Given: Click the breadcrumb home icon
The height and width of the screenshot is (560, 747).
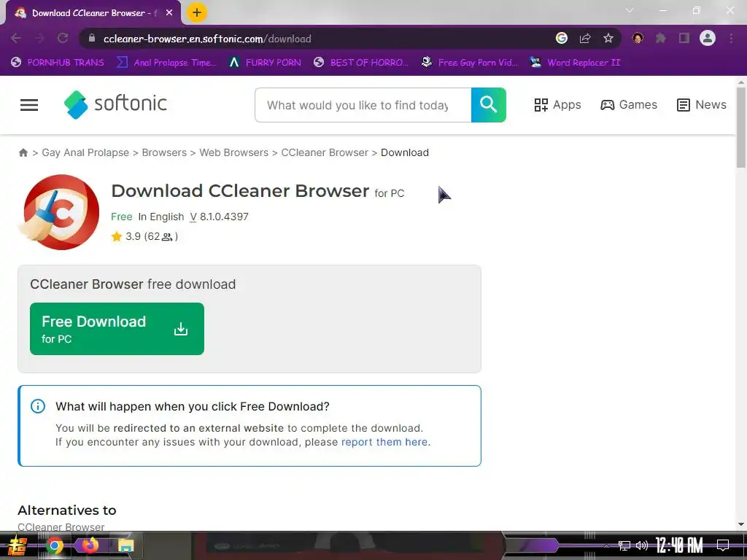Looking at the screenshot, I should pos(23,153).
